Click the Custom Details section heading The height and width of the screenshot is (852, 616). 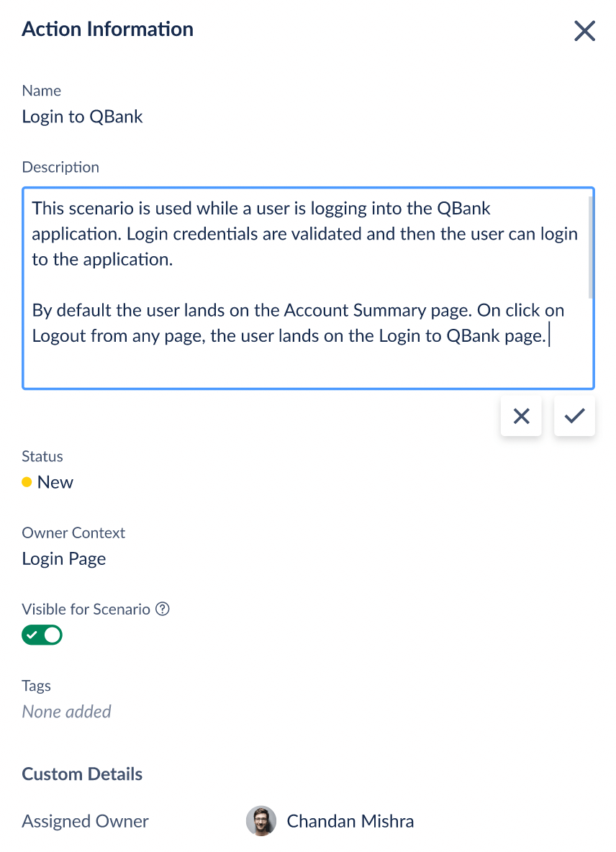click(82, 774)
